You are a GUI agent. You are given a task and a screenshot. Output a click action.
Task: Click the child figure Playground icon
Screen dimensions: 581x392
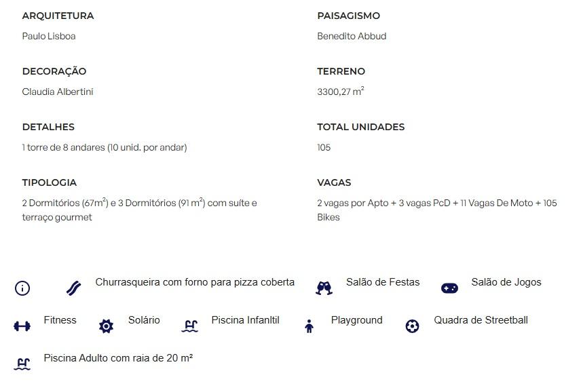(x=310, y=326)
